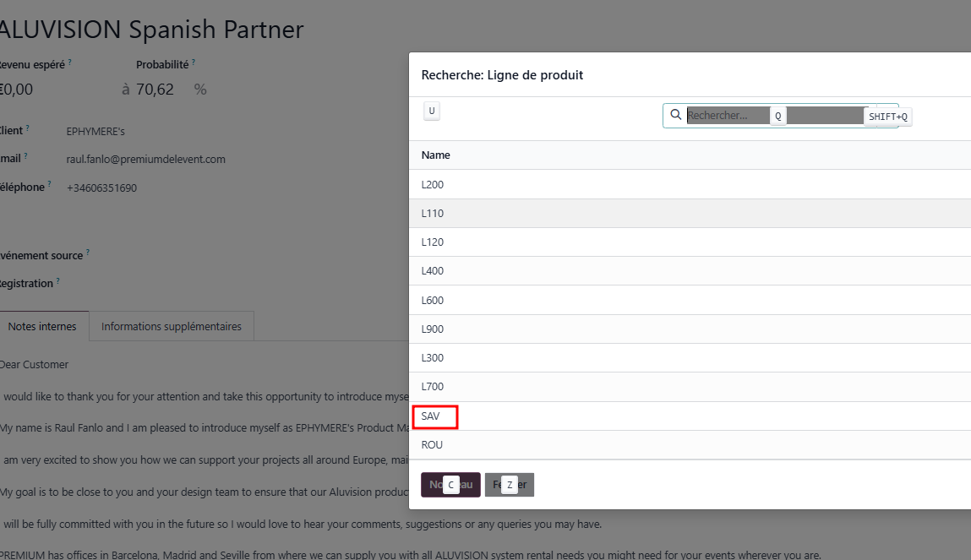The image size is (971, 560).
Task: Choose the L200 product line row
Action: coord(433,184)
